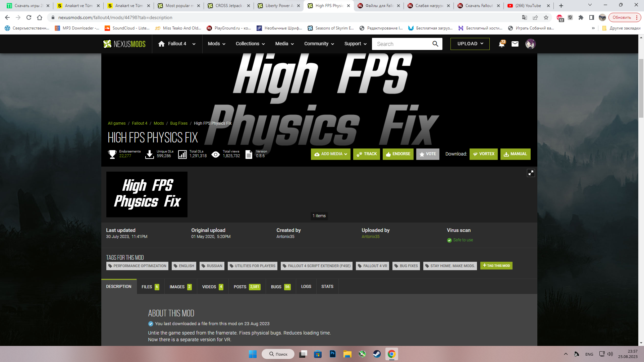Click the browser reload button
The width and height of the screenshot is (644, 362).
pyautogui.click(x=29, y=17)
